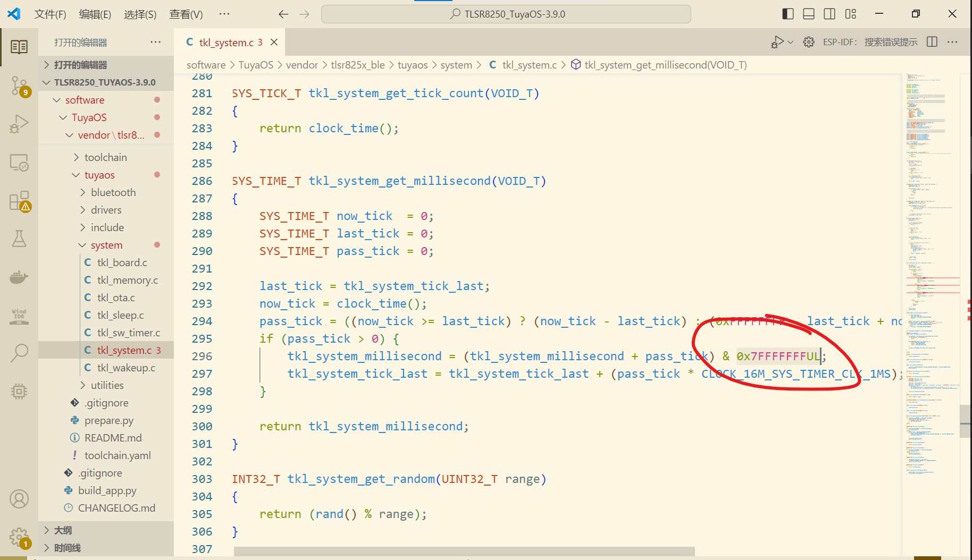The image size is (972, 560).
Task: Open the 选择(S) menu
Action: [x=140, y=14]
